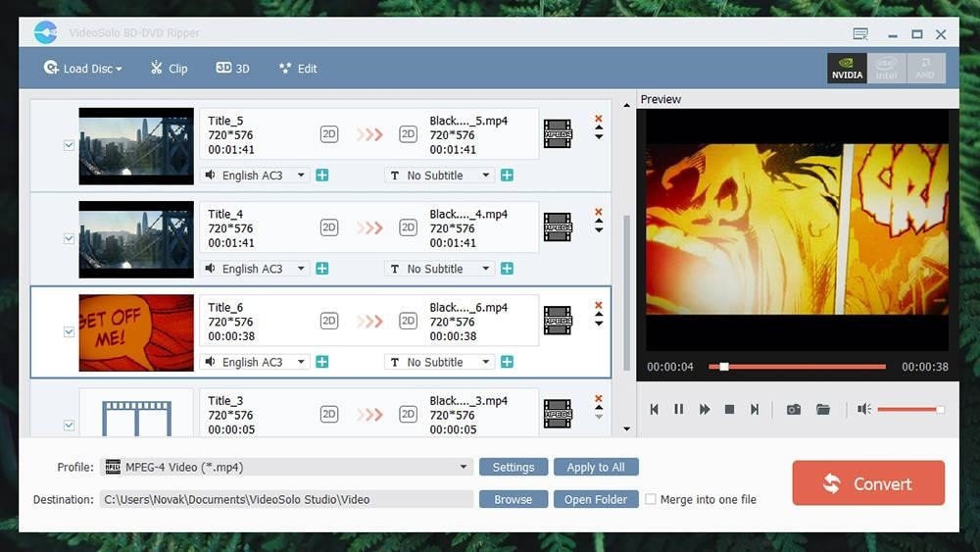Open the Edit tool
Image resolution: width=980 pixels, height=552 pixels.
pyautogui.click(x=298, y=68)
